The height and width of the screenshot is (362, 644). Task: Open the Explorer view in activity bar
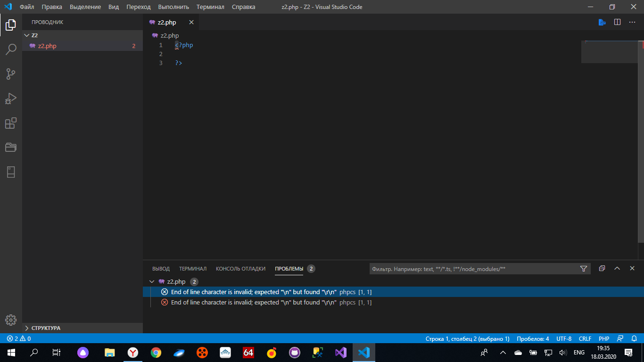(x=11, y=25)
